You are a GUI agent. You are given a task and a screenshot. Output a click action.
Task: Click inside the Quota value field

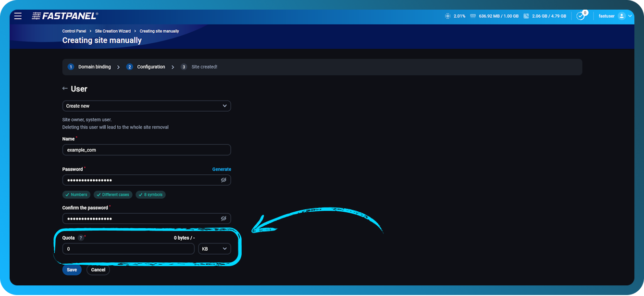tap(128, 249)
